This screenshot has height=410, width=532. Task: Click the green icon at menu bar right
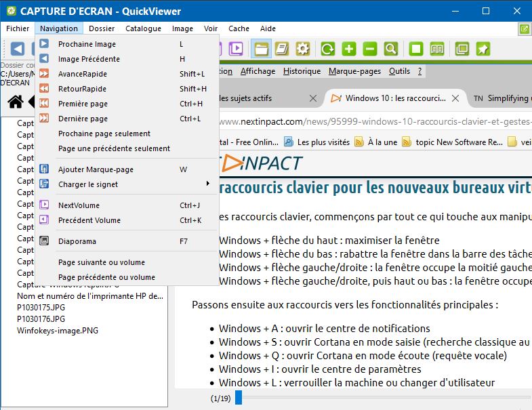point(524,29)
